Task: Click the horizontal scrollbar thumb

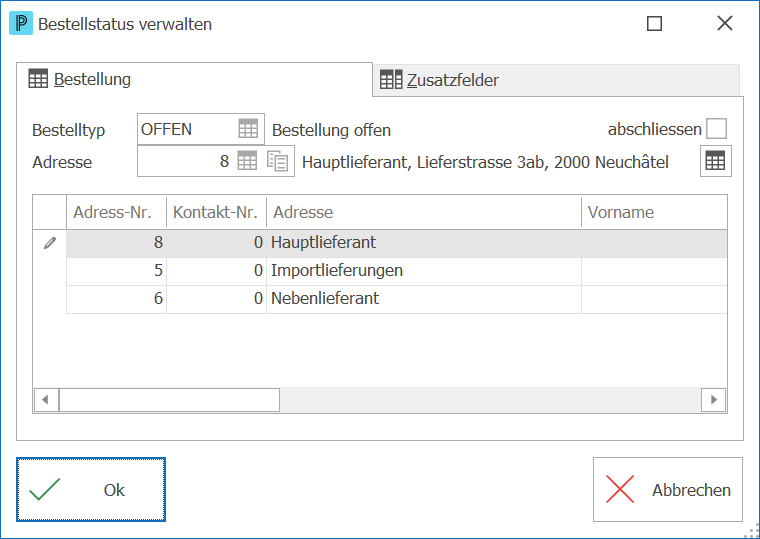Action: tap(169, 400)
